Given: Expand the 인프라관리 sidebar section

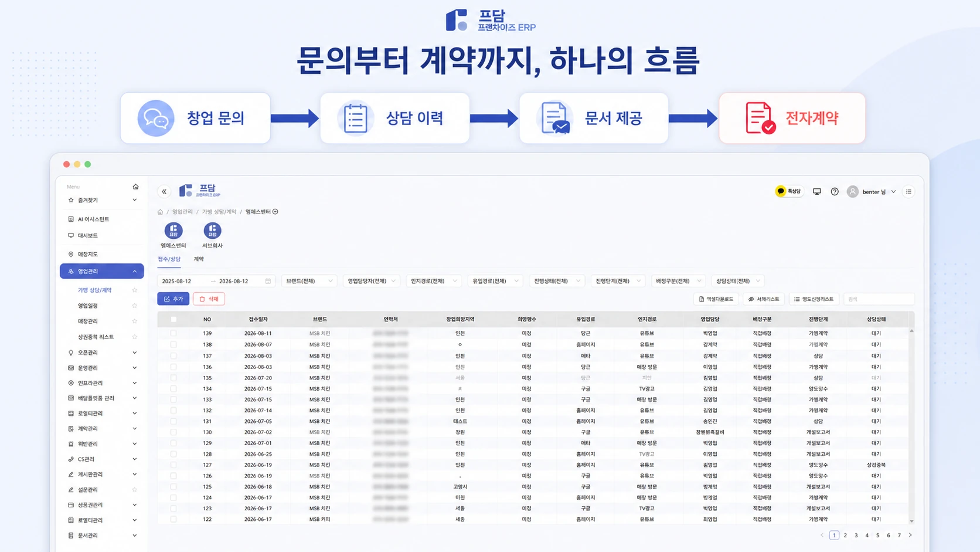Looking at the screenshot, I should pyautogui.click(x=135, y=383).
